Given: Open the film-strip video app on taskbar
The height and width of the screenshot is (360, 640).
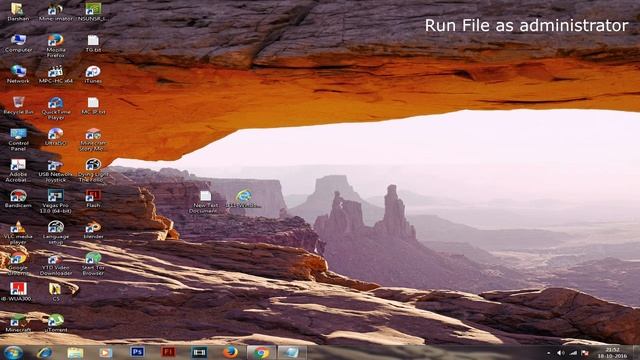Looking at the screenshot, I should pyautogui.click(x=199, y=352).
